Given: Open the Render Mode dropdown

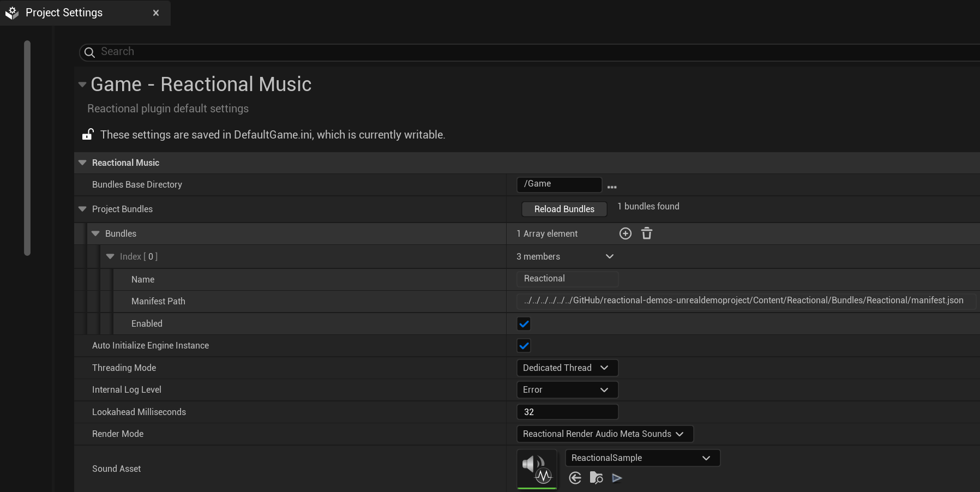Looking at the screenshot, I should pos(605,434).
